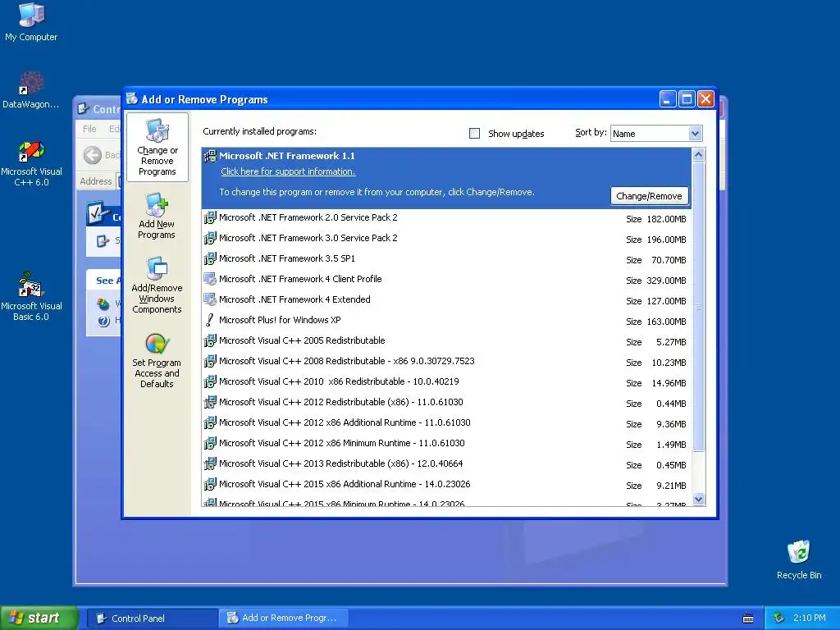Image resolution: width=840 pixels, height=630 pixels.
Task: Select Recycle Bin desktop icon
Action: pos(799,552)
